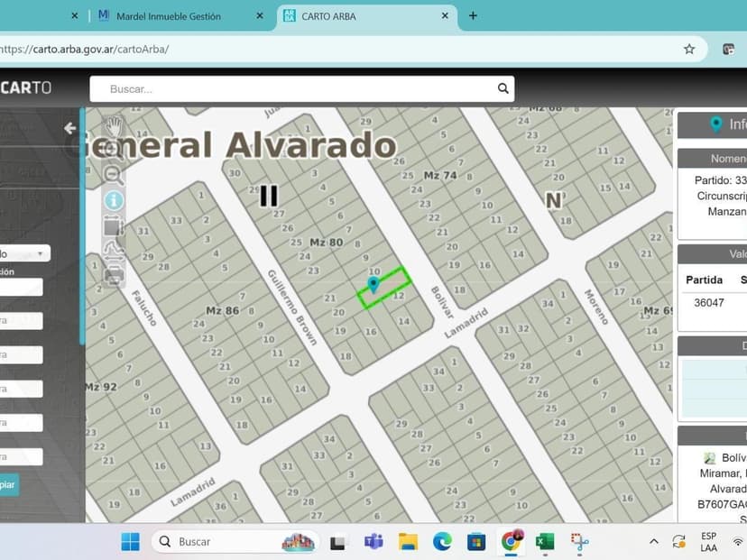The height and width of the screenshot is (560, 747).
Task: Click the magnifier in the Buscar search bar
Action: [x=502, y=88]
